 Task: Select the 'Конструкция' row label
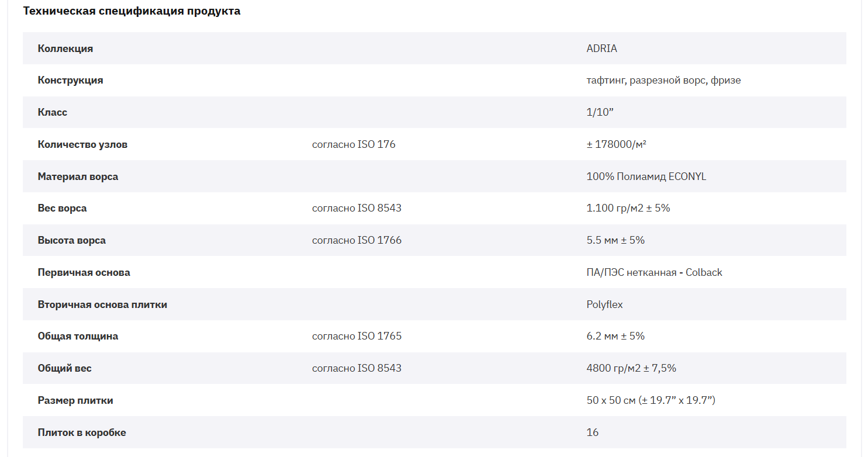click(x=70, y=80)
